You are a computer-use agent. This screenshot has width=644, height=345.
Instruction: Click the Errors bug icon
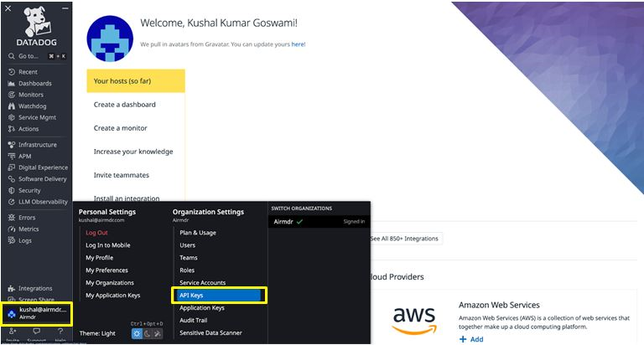pyautogui.click(x=12, y=218)
